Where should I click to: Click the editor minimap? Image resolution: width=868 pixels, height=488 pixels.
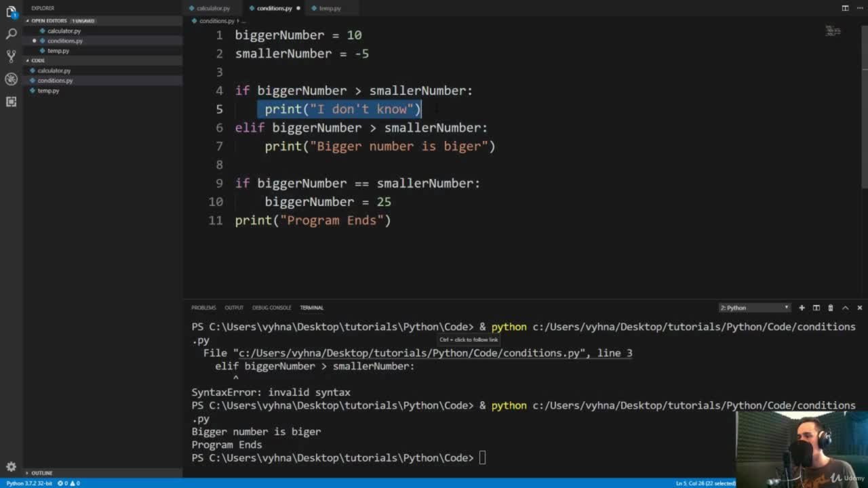coord(833,30)
